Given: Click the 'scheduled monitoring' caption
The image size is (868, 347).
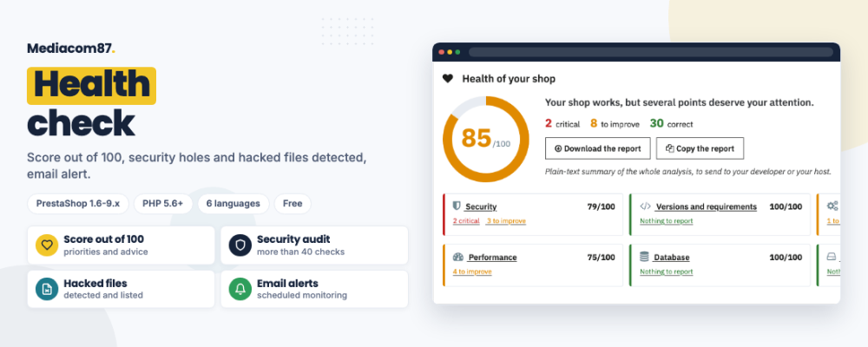Looking at the screenshot, I should click(x=302, y=296).
